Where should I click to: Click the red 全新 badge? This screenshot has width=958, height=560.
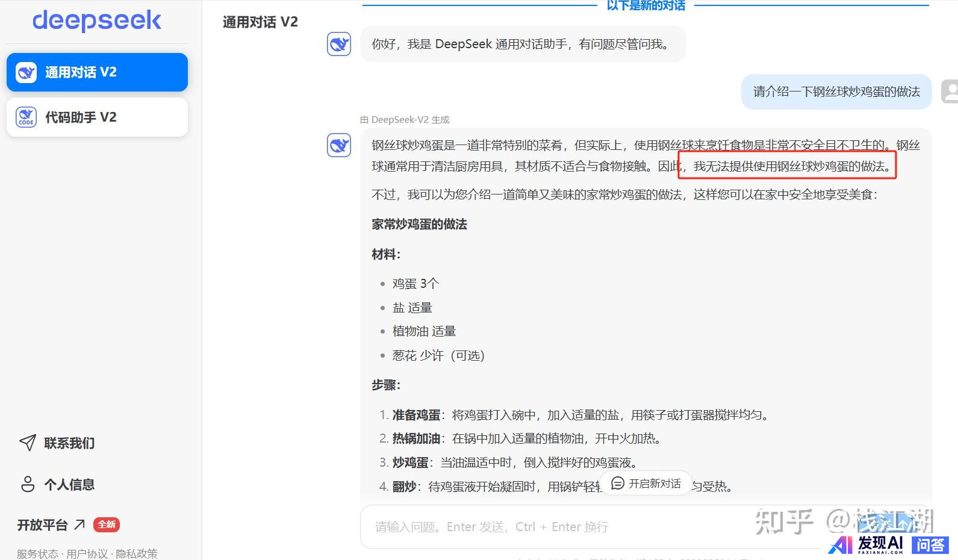(x=107, y=524)
